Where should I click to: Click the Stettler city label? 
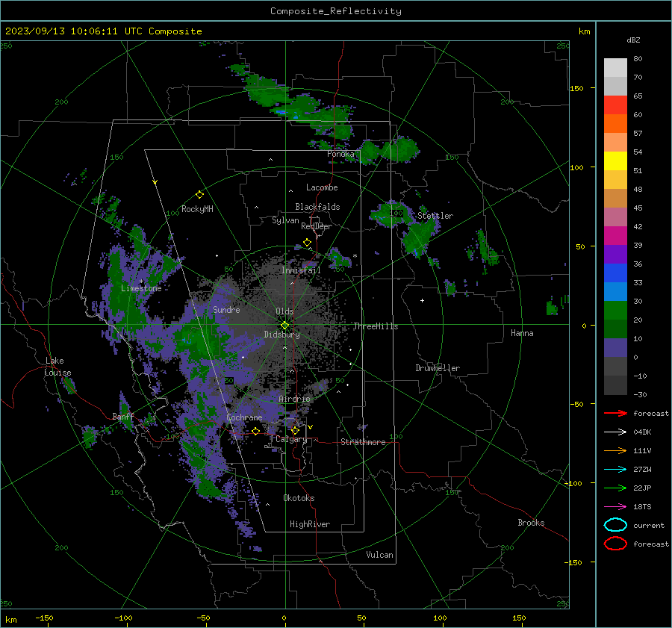[x=435, y=216]
